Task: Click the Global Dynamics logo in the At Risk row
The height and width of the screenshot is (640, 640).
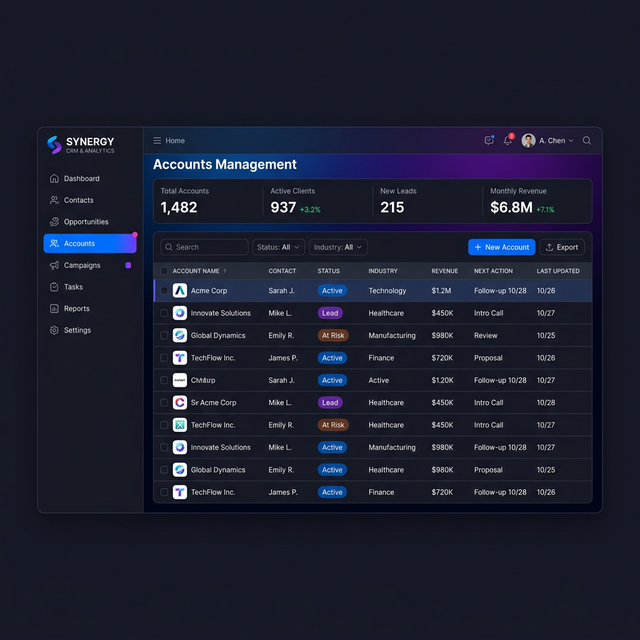Action: [180, 336]
